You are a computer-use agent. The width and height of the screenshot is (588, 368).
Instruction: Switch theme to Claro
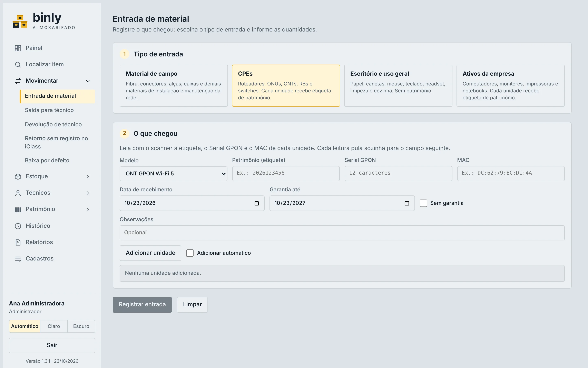pyautogui.click(x=54, y=326)
